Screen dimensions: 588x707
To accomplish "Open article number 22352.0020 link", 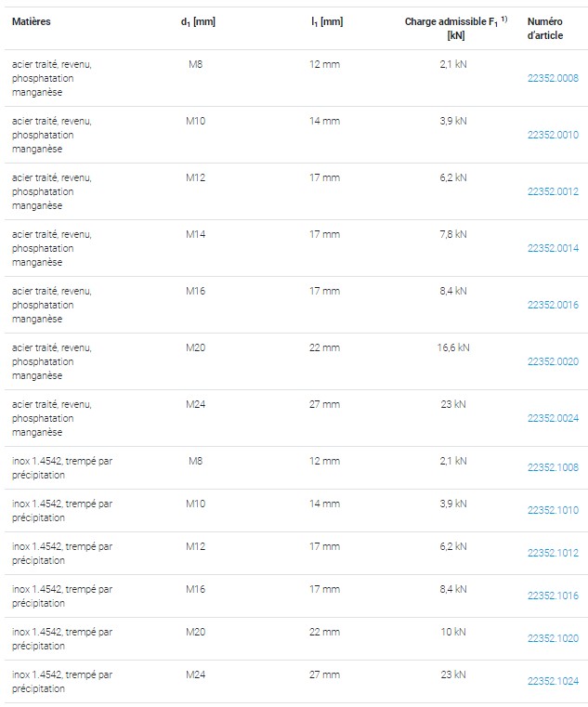I will (553, 361).
